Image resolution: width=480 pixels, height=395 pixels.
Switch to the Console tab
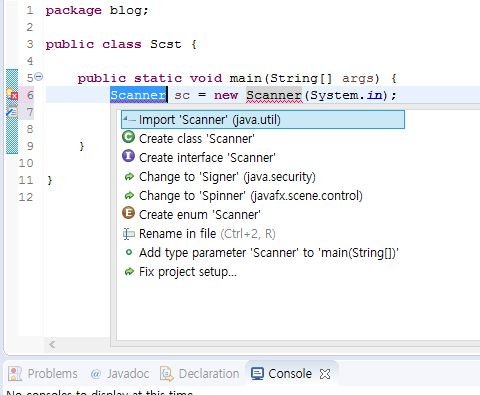click(290, 374)
